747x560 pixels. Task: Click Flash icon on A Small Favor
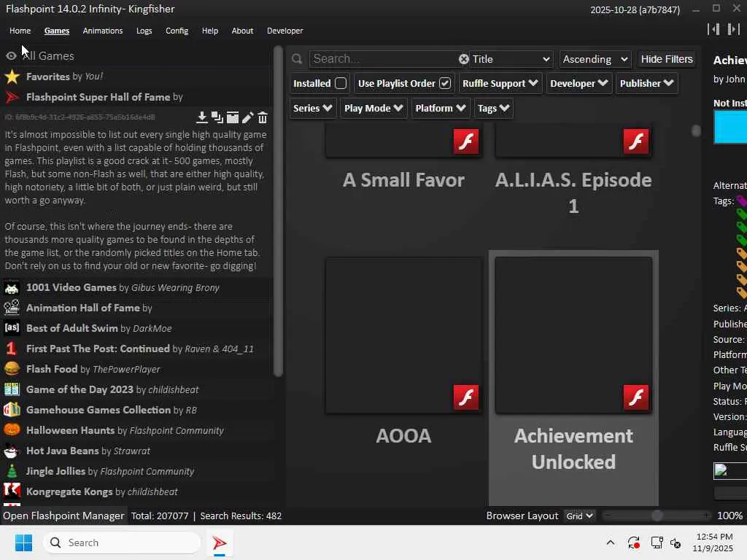tap(466, 141)
